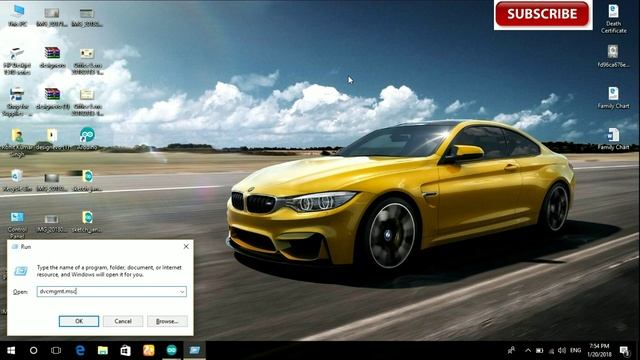The height and width of the screenshot is (360, 640).
Task: Select the Control Panel desktop icon
Action: 17,224
